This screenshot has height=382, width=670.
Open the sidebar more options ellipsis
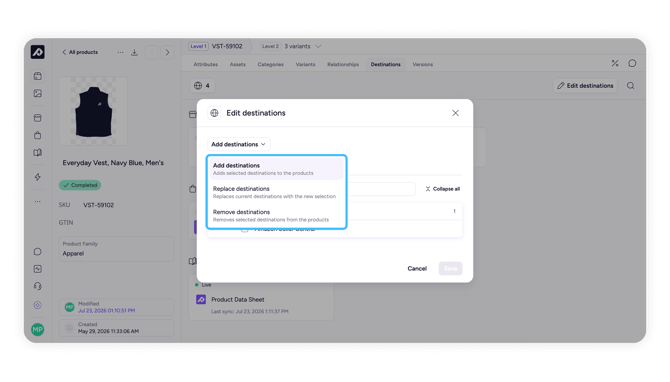[38, 201]
